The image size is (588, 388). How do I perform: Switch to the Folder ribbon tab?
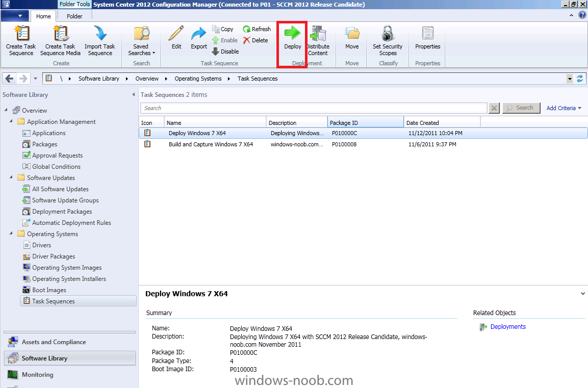tap(74, 16)
